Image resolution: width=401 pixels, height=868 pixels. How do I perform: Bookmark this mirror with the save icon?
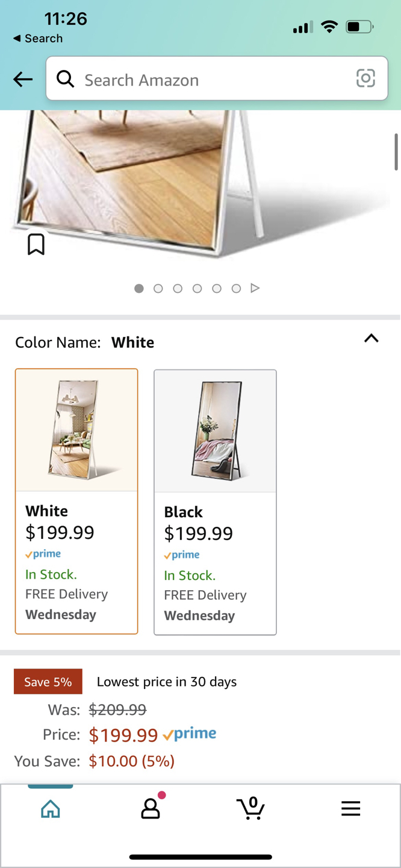pyautogui.click(x=36, y=244)
